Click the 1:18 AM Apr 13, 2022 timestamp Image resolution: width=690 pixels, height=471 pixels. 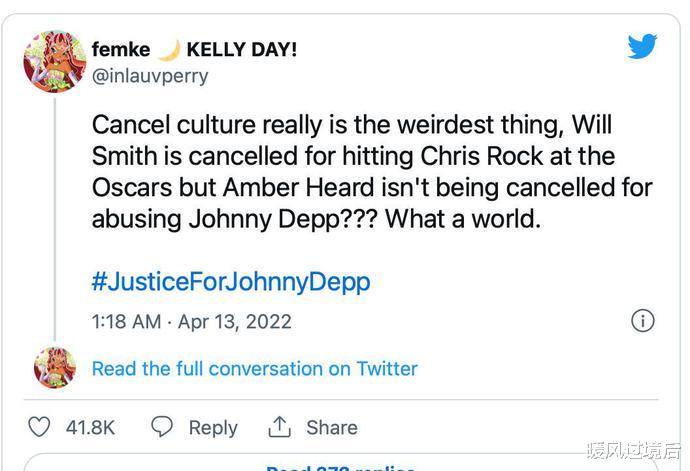[192, 321]
